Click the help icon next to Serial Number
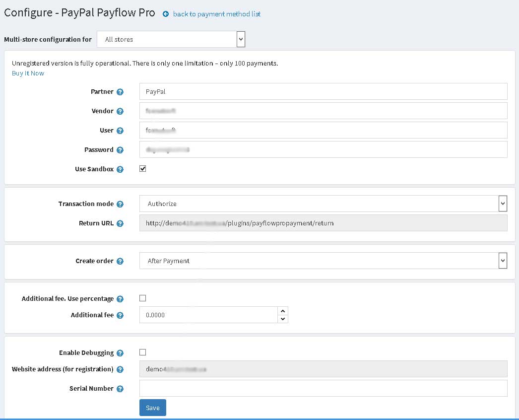Image resolution: width=519 pixels, height=420 pixels. pos(120,389)
